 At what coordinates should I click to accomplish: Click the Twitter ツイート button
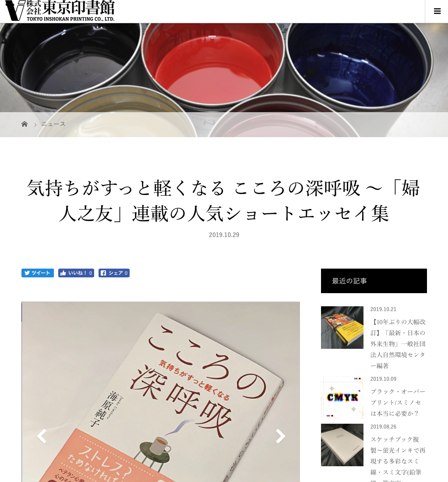[38, 273]
